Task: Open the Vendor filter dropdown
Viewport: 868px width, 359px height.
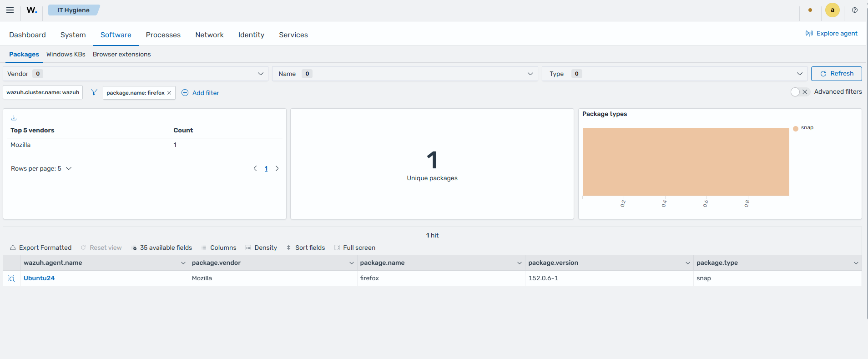Action: (136, 74)
